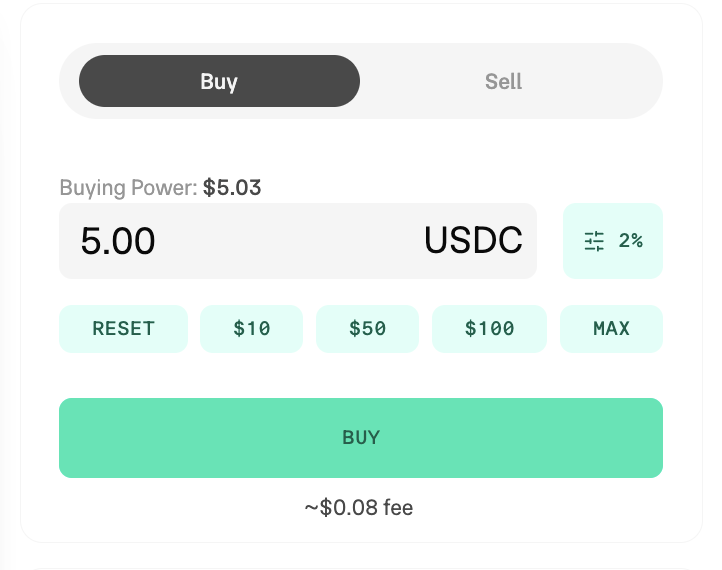Screen dimensions: 722x570
Task: Select the $10 preset amount
Action: coord(252,329)
